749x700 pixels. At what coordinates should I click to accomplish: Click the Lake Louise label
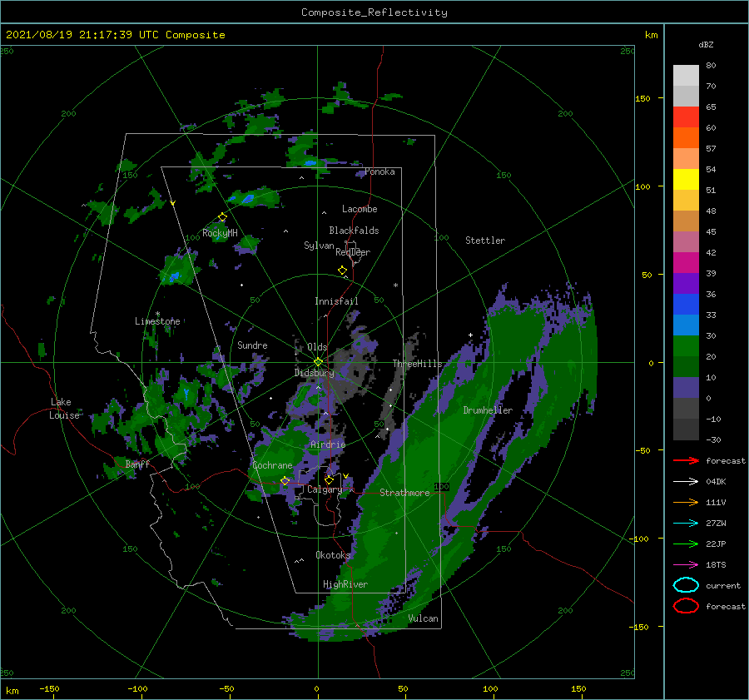coord(65,409)
